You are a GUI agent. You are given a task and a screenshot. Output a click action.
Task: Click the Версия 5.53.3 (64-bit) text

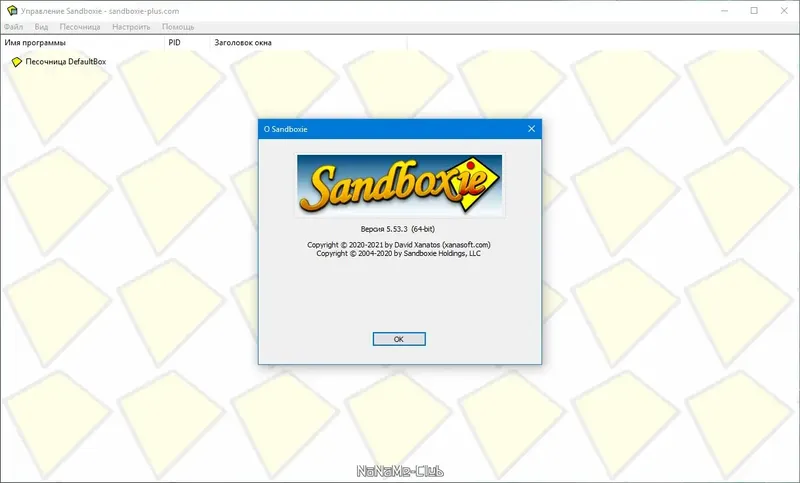point(398,229)
